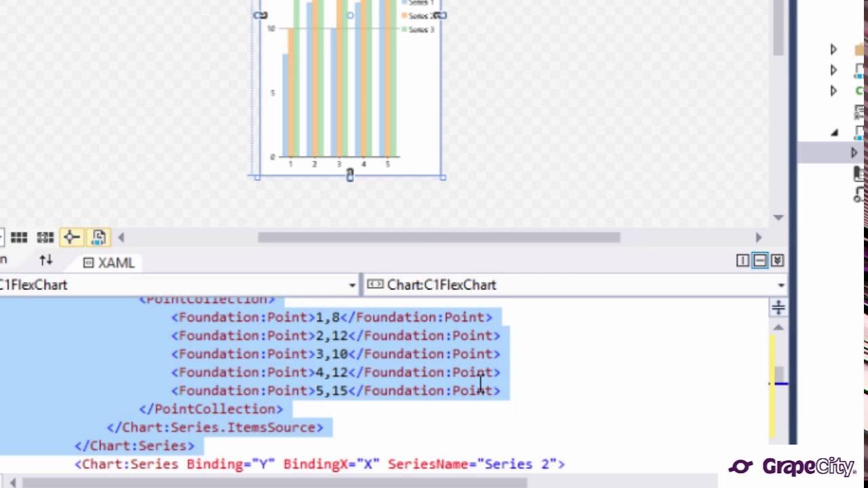Click the chart's bottom margin anchor handle
The width and height of the screenshot is (868, 488).
[x=350, y=175]
